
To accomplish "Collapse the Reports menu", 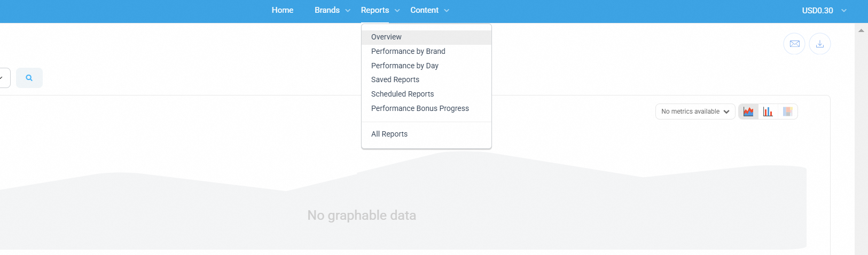I will (x=380, y=10).
